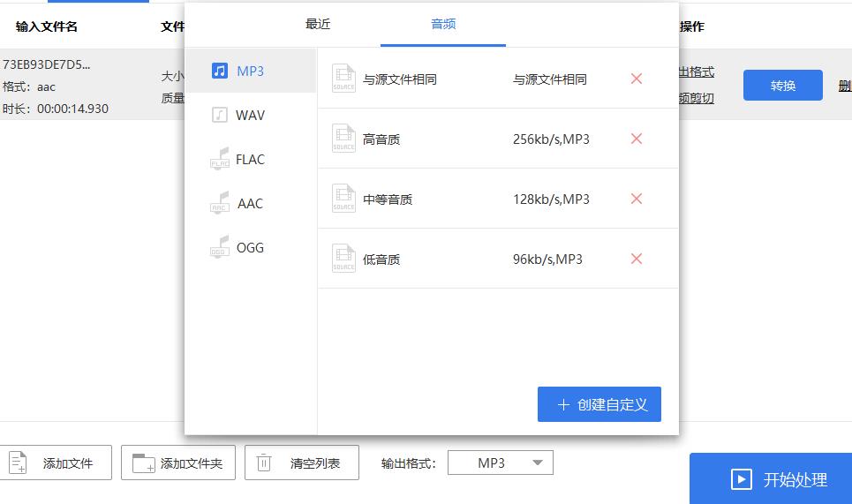
Task: Delete the 高音质 256kb/s preset
Action: coord(637,139)
